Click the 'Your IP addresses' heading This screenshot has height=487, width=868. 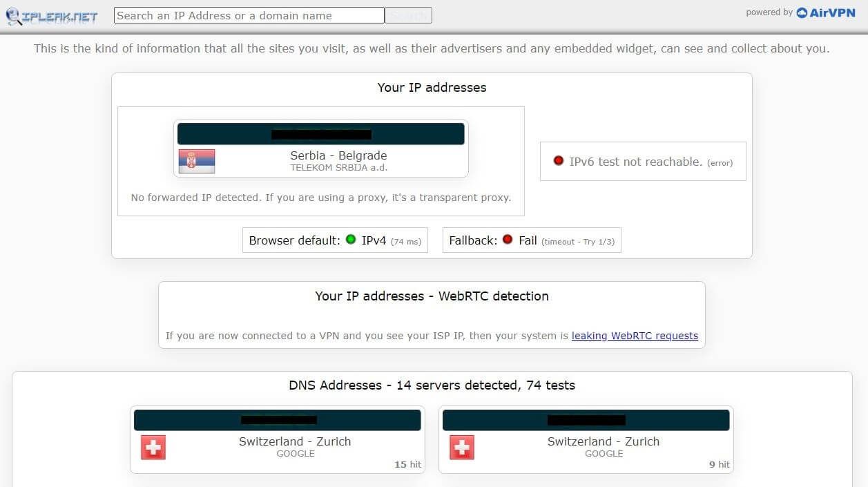pos(432,88)
